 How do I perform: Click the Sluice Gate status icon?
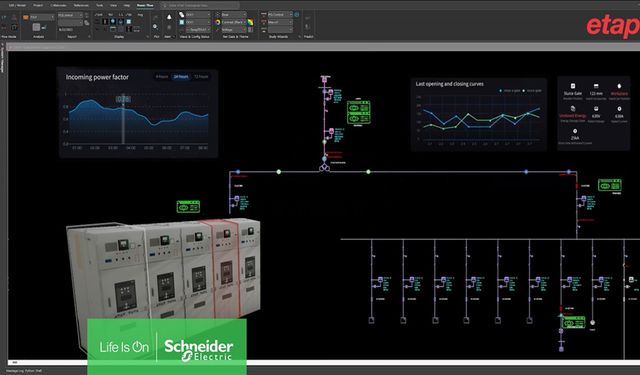(x=573, y=86)
